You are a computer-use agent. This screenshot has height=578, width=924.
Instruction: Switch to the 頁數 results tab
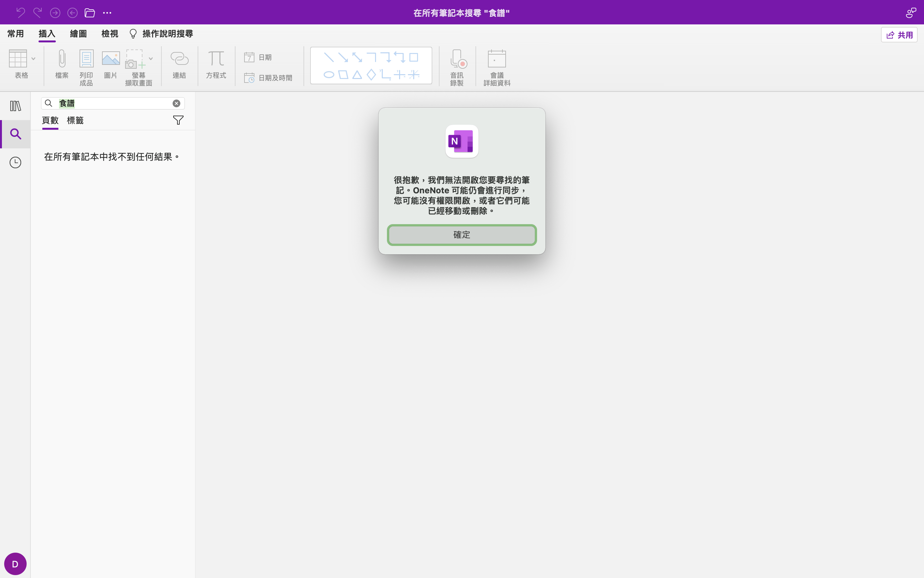[x=50, y=120]
